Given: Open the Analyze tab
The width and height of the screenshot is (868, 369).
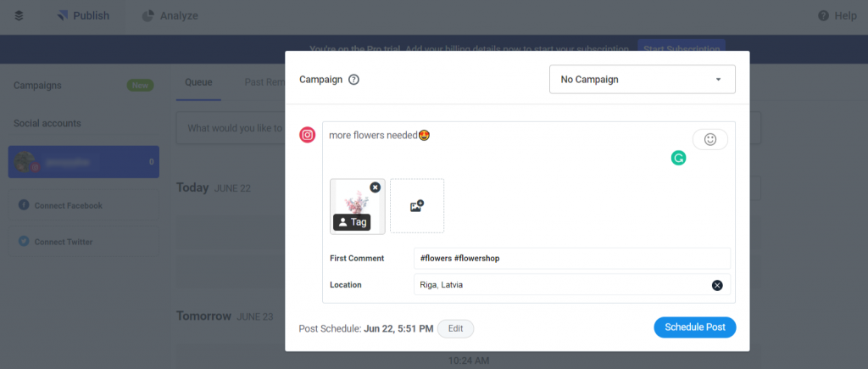Looking at the screenshot, I should [x=170, y=16].
